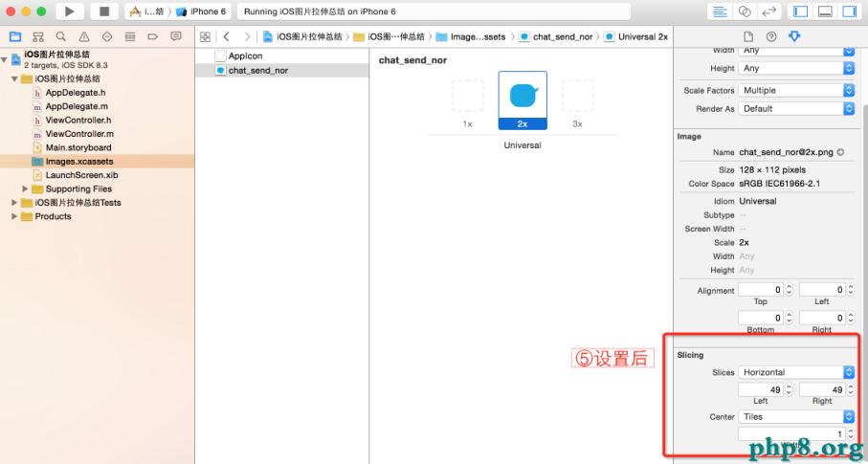Open the related items grid icon
The height and width of the screenshot is (464, 868).
[205, 37]
